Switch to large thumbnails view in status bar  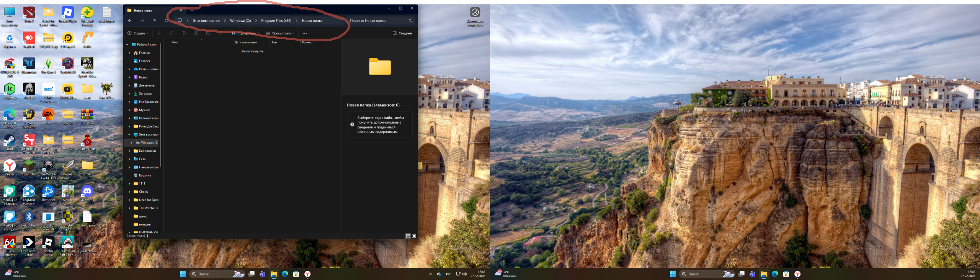[414, 236]
